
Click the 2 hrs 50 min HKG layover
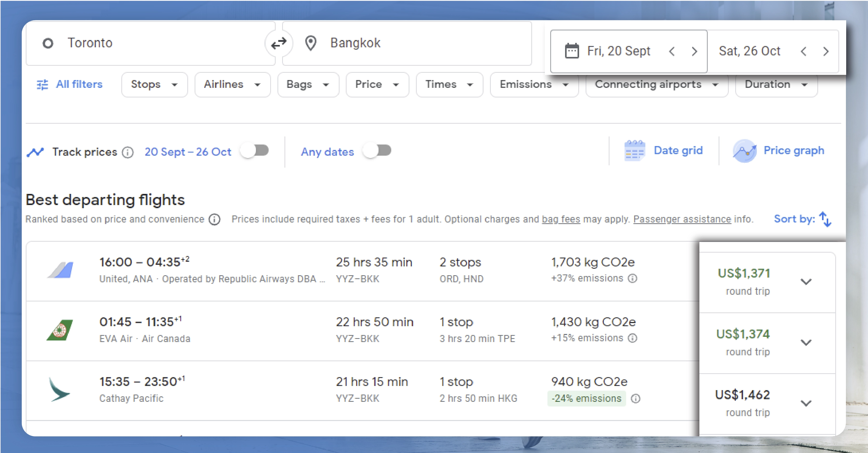(478, 398)
